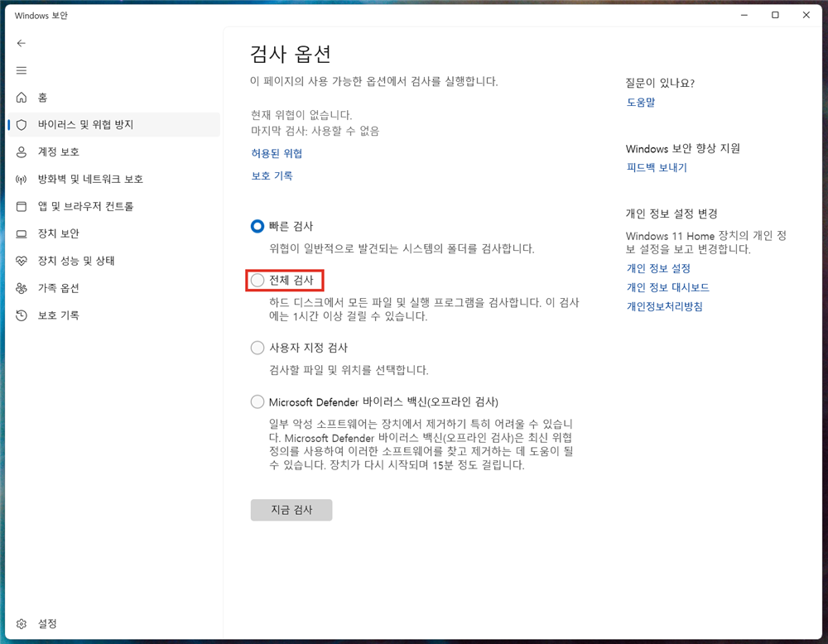Close the Windows 보안 window
Screen dimensions: 828x644
[806, 15]
